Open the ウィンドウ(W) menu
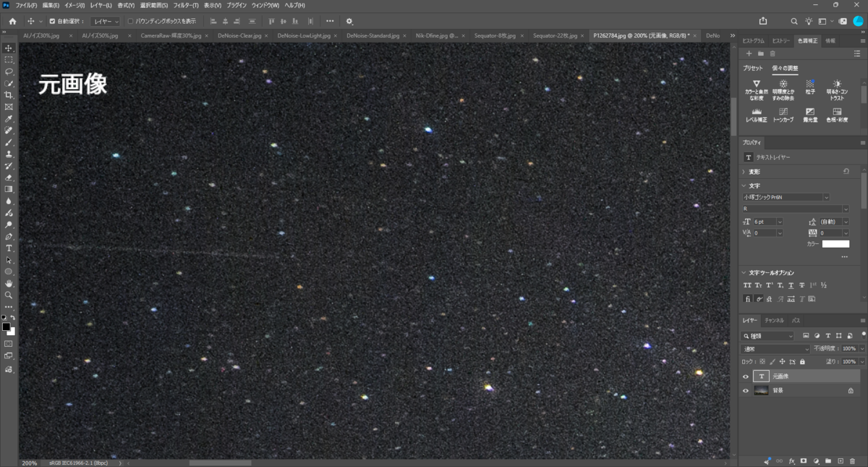 click(x=265, y=5)
